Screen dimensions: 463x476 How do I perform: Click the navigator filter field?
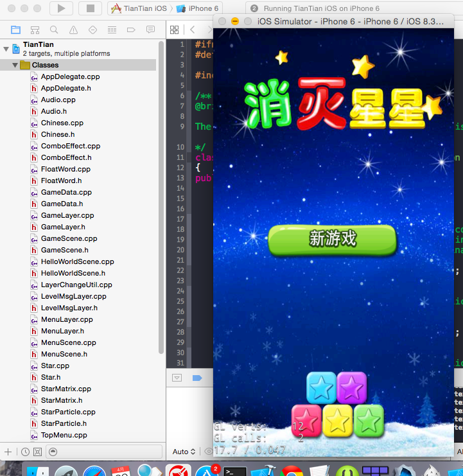pyautogui.click(x=104, y=452)
